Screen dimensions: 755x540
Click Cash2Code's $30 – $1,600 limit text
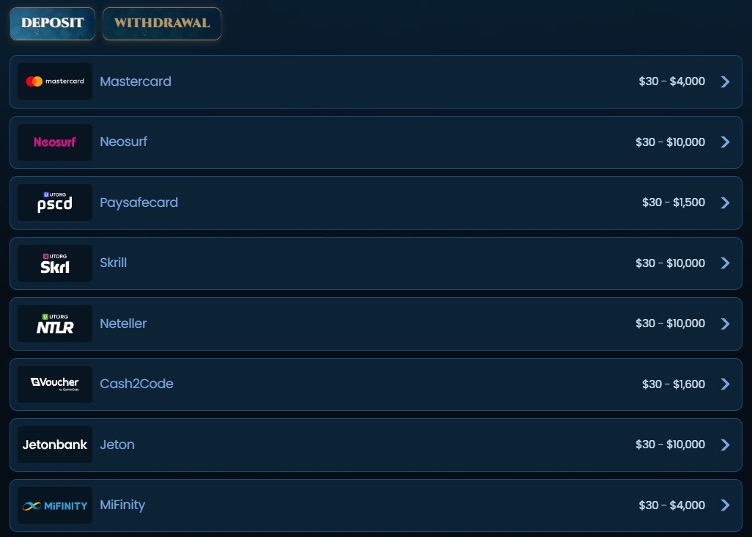coord(674,384)
